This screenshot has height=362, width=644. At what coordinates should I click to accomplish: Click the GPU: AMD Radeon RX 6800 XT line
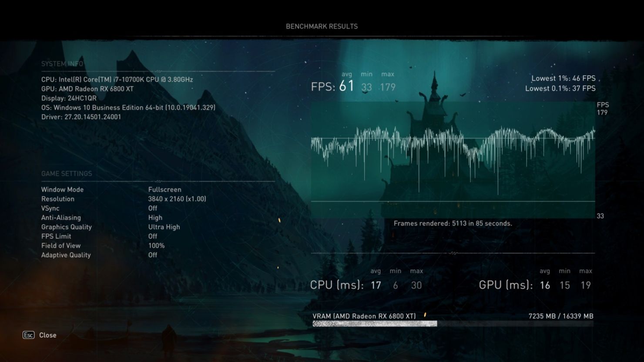pos(87,89)
